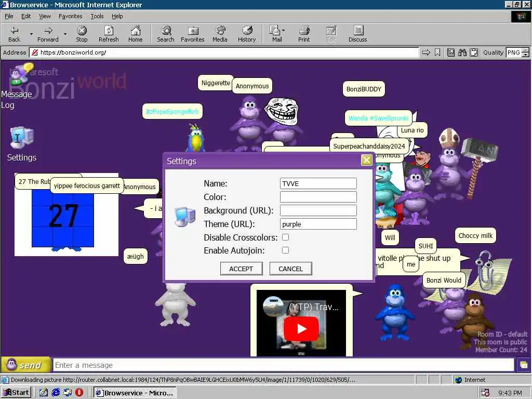This screenshot has width=532, height=399.
Task: Close the Settings dialog with the X
Action: tap(366, 160)
